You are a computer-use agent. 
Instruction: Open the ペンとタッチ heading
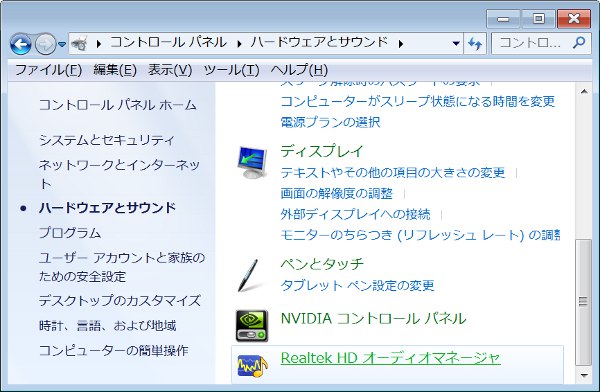pos(322,264)
